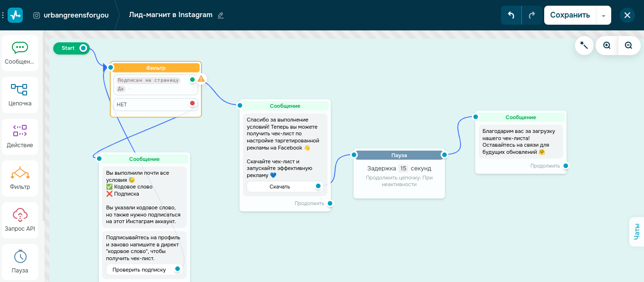Add a Цепочка block from sidebar

click(x=20, y=94)
